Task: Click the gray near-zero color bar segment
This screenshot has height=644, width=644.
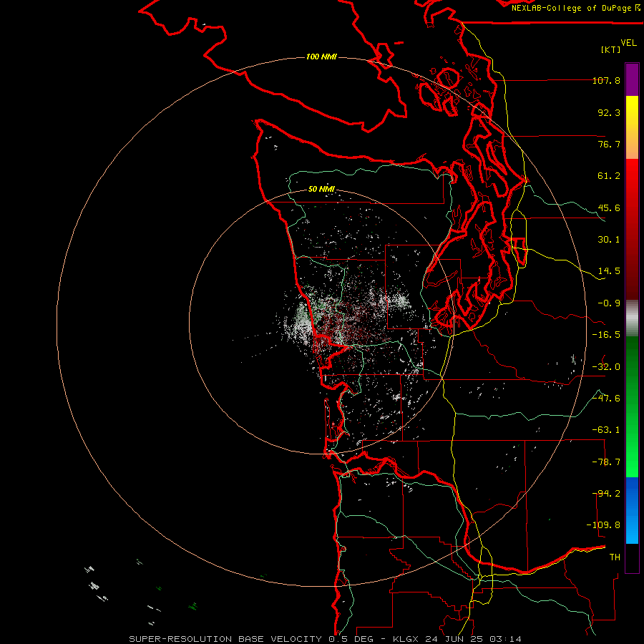Action: (x=632, y=318)
